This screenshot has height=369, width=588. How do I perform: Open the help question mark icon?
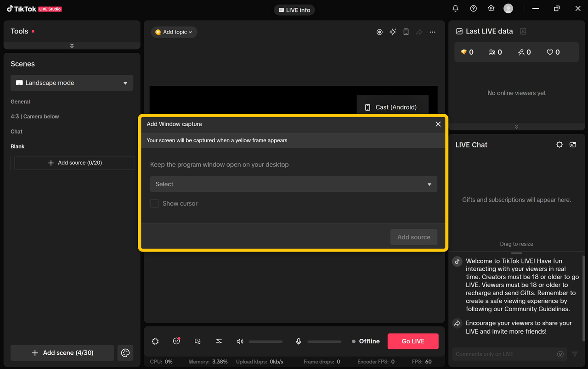pyautogui.click(x=473, y=9)
